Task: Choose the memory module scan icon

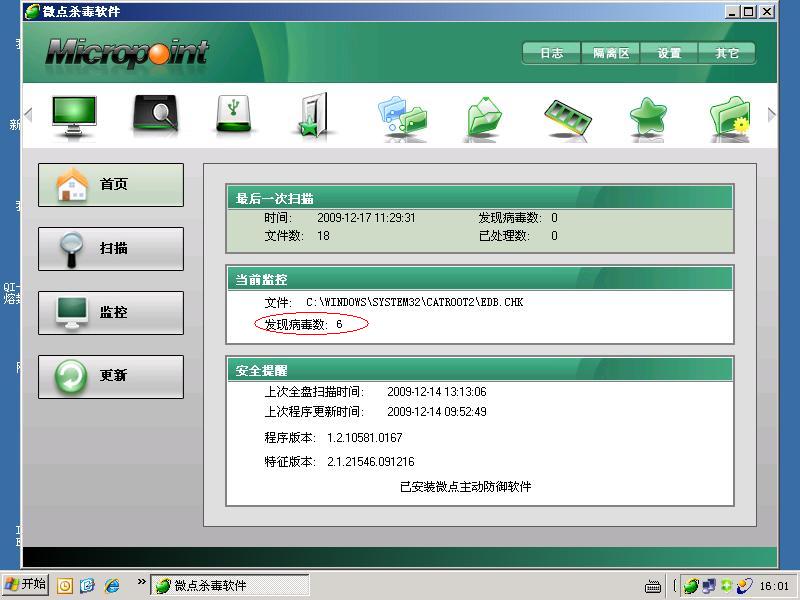Action: [x=567, y=117]
